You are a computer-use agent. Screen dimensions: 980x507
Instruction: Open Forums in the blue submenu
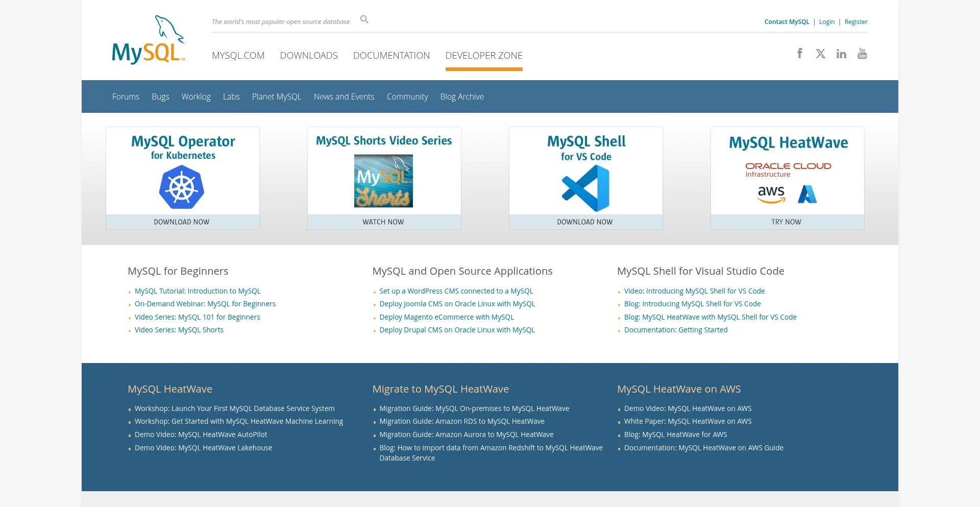(126, 96)
